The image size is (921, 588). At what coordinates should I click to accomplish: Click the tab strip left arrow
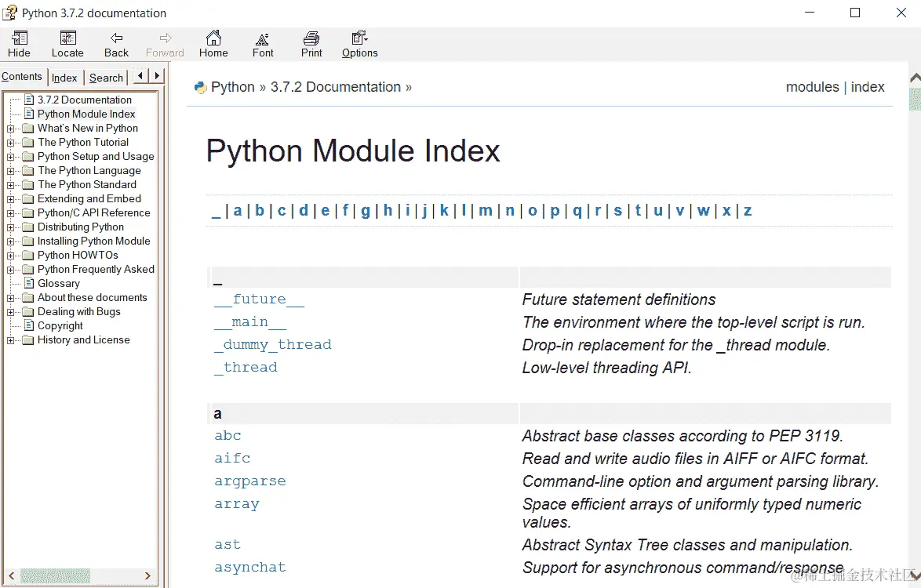pyautogui.click(x=140, y=76)
